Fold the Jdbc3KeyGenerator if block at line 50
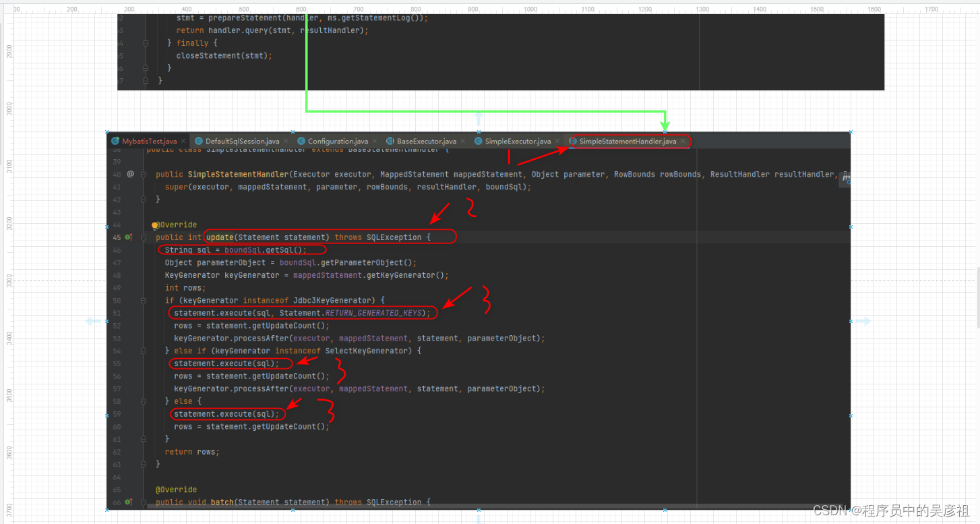The image size is (980, 524). click(x=144, y=300)
